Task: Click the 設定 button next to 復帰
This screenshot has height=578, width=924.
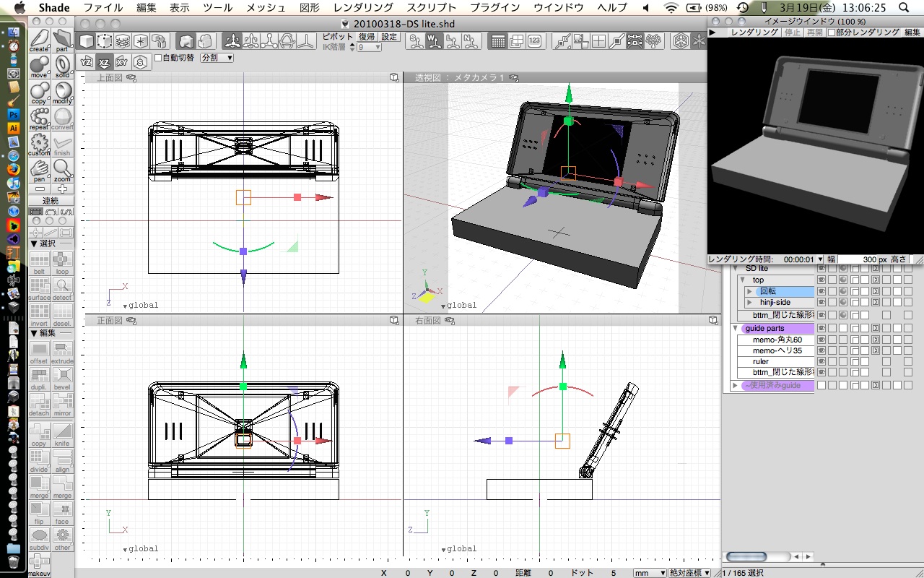Action: pyautogui.click(x=389, y=37)
